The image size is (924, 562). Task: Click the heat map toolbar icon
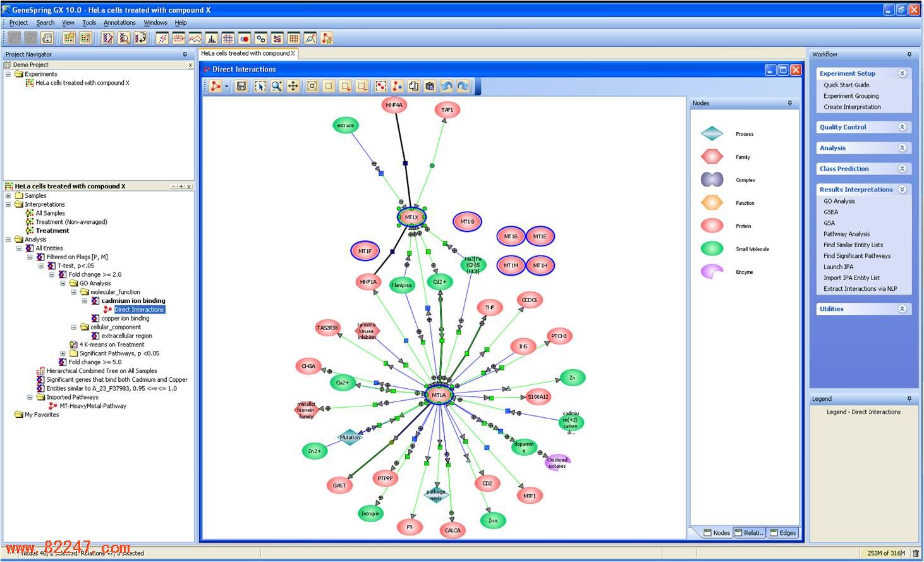tap(277, 39)
